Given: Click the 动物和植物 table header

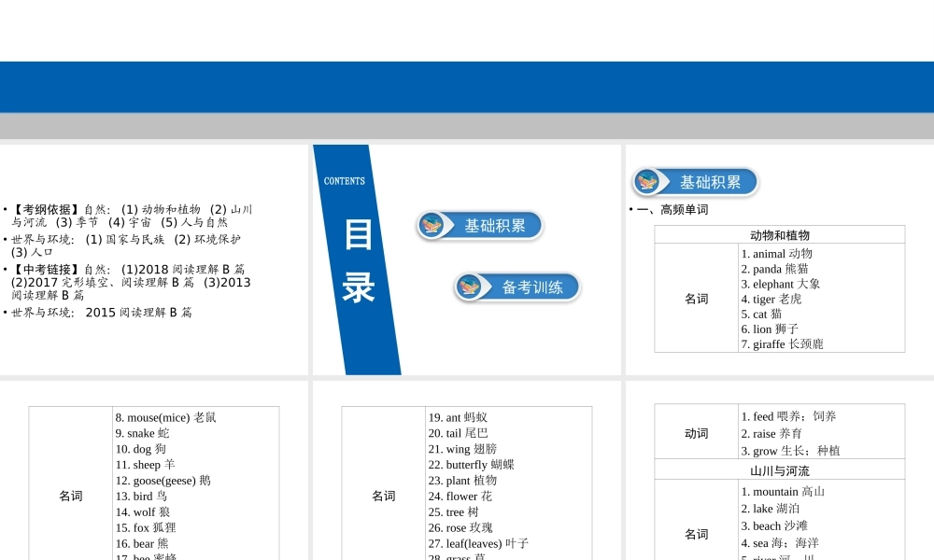Looking at the screenshot, I should tap(779, 235).
